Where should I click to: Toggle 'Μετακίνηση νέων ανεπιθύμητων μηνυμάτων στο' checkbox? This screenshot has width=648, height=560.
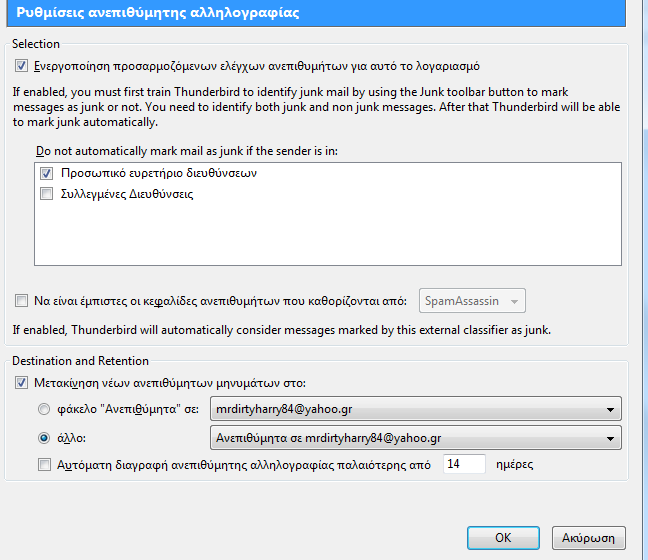tap(21, 383)
